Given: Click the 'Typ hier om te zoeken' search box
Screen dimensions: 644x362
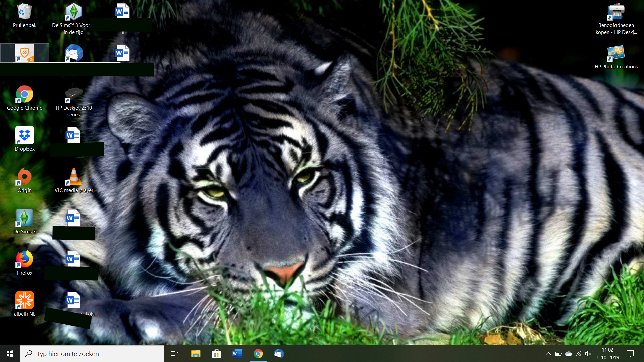Looking at the screenshot, I should [x=92, y=354].
